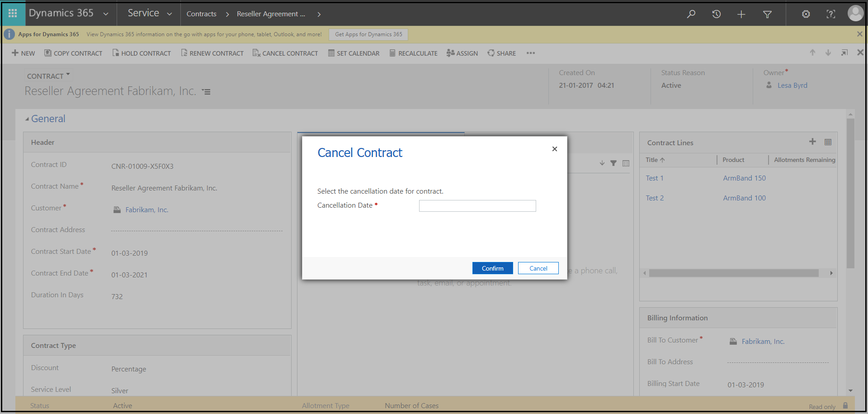868x414 pixels.
Task: Sort contract lines by Title column
Action: (x=655, y=160)
